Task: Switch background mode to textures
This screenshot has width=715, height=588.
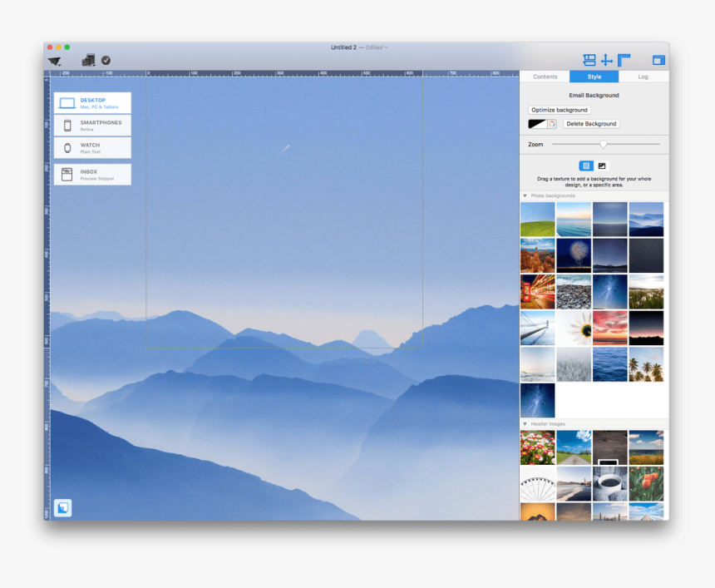Action: pos(585,166)
